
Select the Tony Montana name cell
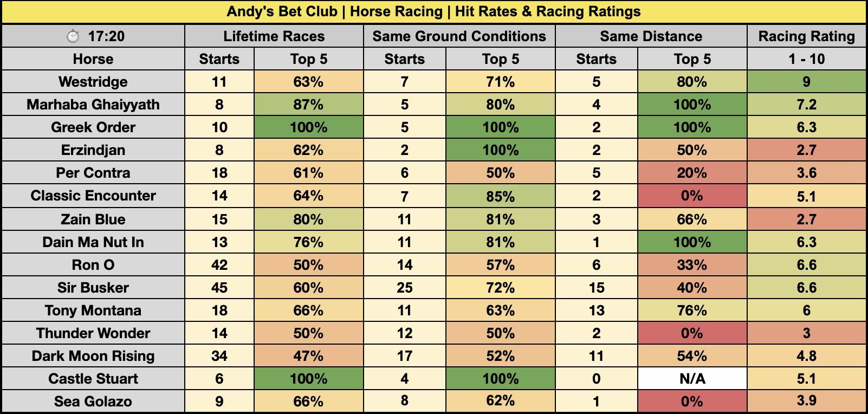point(93,310)
